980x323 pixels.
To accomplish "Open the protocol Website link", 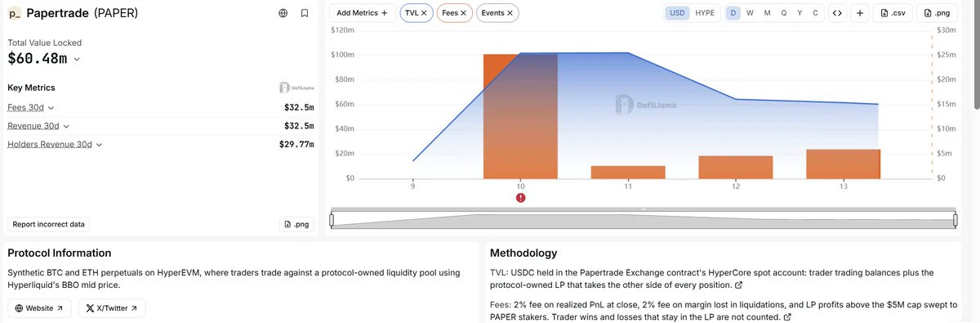I will click(x=39, y=308).
